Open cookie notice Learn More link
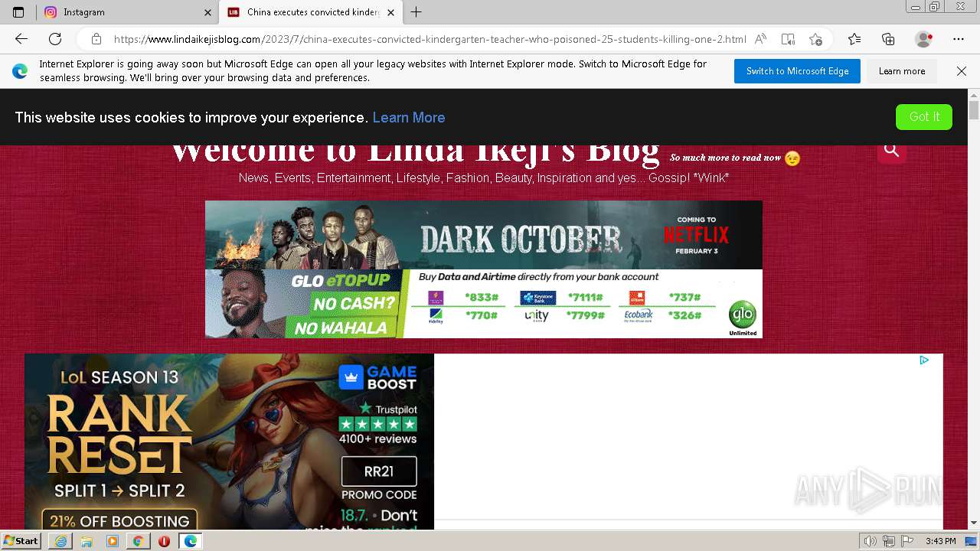The height and width of the screenshot is (551, 980). pos(409,117)
